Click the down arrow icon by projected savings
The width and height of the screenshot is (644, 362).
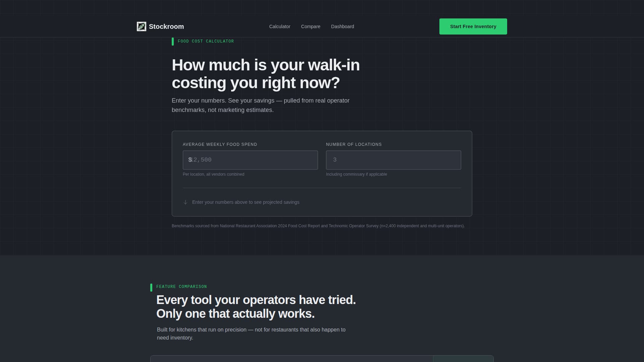click(x=185, y=202)
